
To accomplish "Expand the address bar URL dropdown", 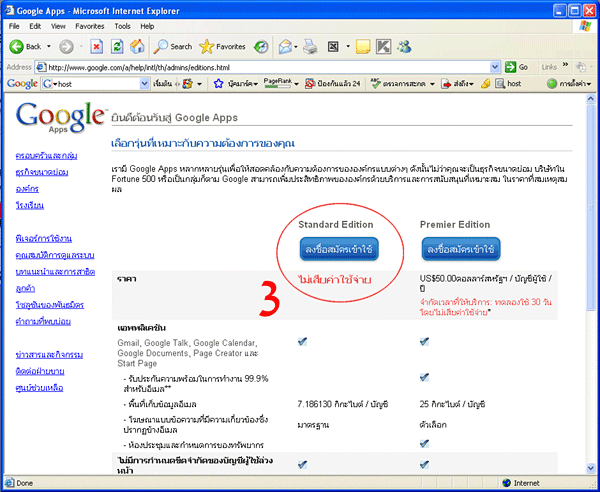I will click(x=494, y=67).
